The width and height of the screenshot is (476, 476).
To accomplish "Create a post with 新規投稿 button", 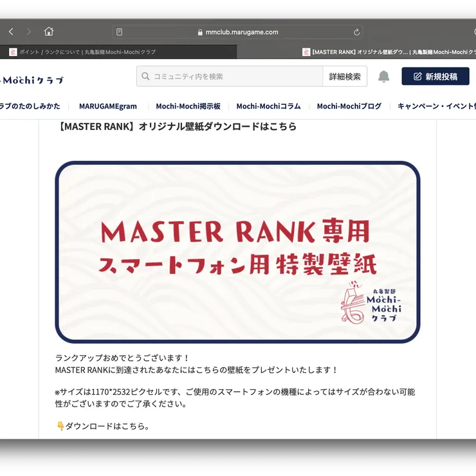I will [435, 76].
